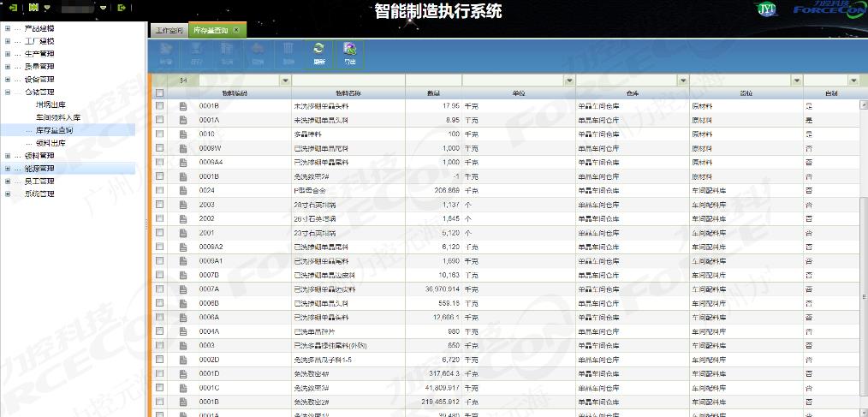
Task: Open the document icon of row 0001C
Action: (183, 388)
